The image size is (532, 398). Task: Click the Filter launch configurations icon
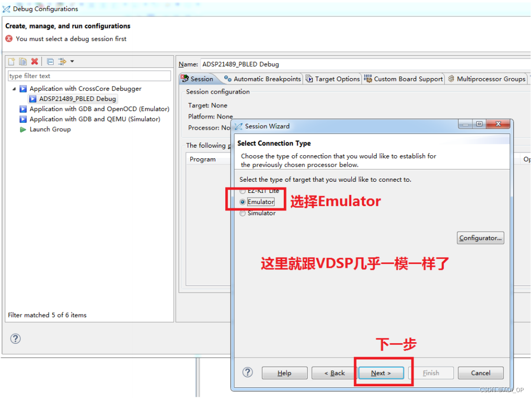click(62, 62)
